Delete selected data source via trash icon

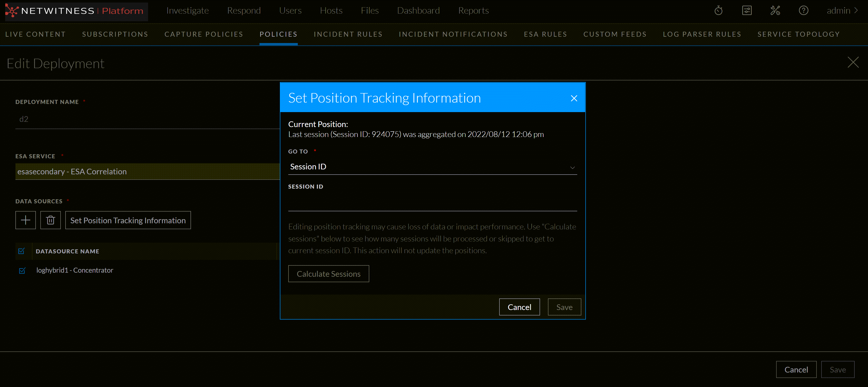(x=50, y=220)
